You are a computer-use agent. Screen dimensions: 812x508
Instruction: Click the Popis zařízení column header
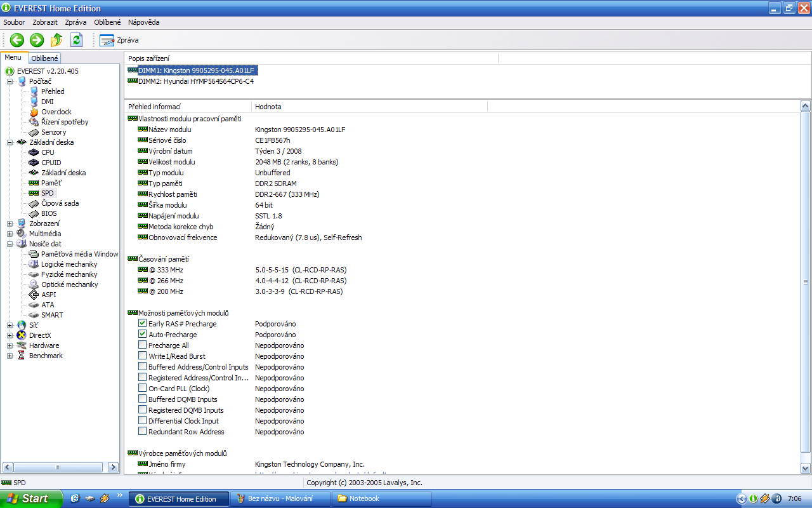coord(311,58)
